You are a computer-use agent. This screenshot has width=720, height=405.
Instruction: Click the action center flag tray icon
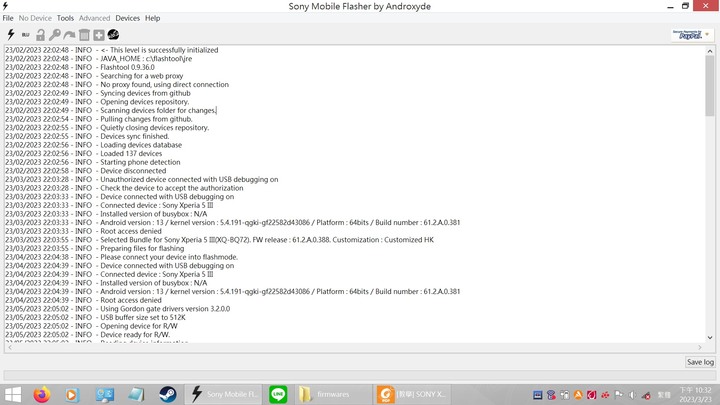tap(619, 395)
